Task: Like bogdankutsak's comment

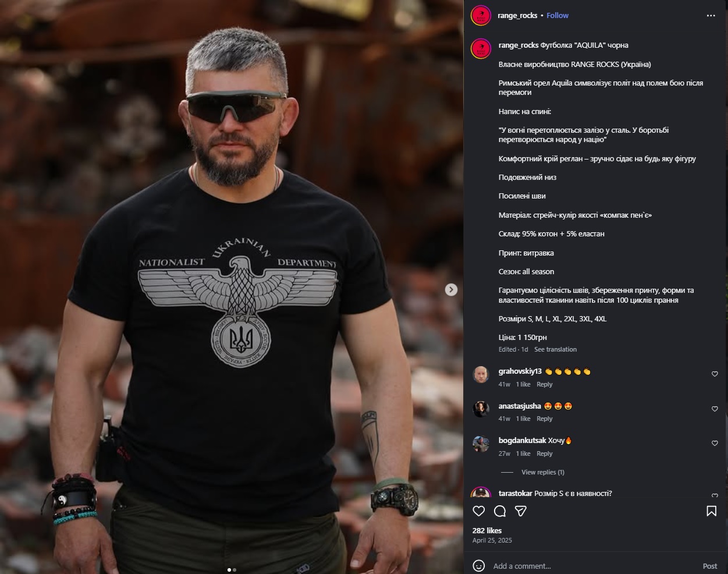Action: click(715, 444)
